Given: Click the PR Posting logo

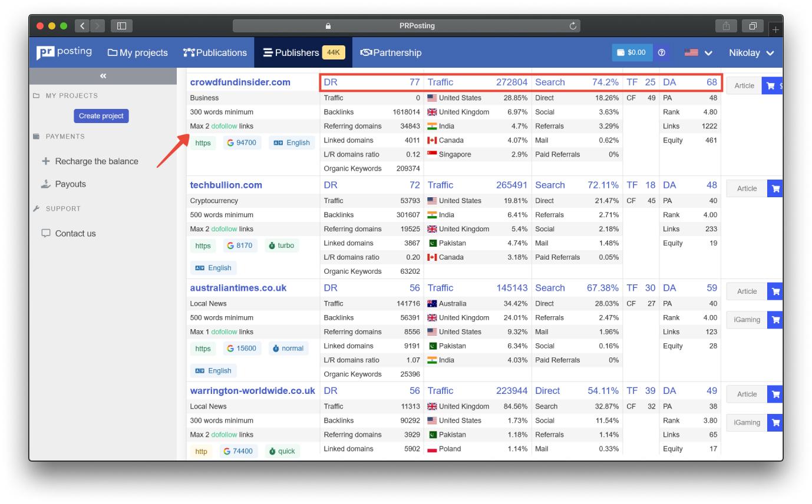Looking at the screenshot, I should [64, 52].
